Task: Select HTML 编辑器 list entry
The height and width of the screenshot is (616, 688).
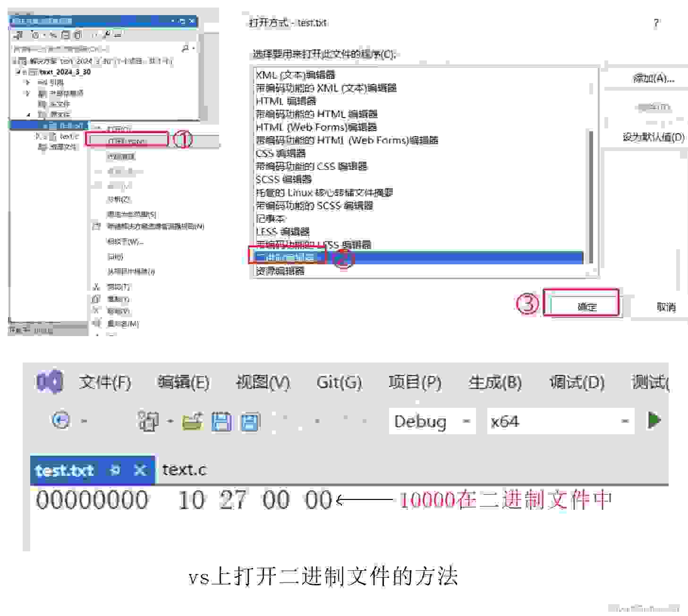Action: [x=286, y=101]
